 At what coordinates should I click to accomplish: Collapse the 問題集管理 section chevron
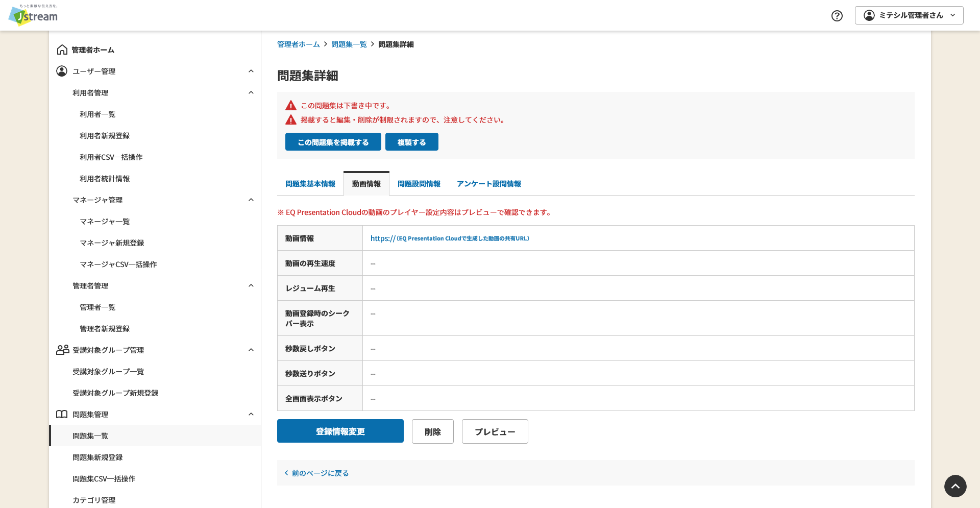pyautogui.click(x=251, y=414)
